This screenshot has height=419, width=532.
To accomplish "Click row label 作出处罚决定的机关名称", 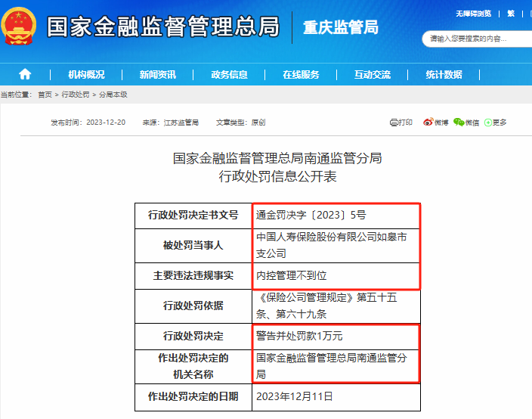I will [193, 367].
